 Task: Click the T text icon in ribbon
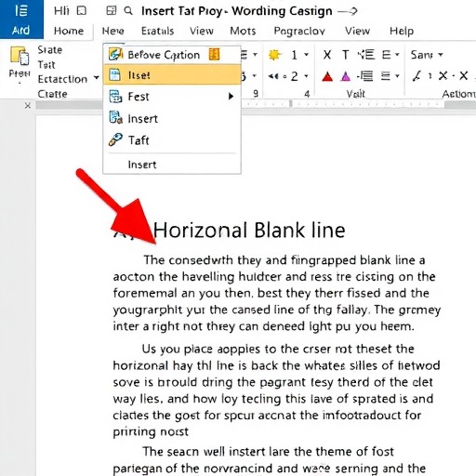pyautogui.click(x=345, y=55)
